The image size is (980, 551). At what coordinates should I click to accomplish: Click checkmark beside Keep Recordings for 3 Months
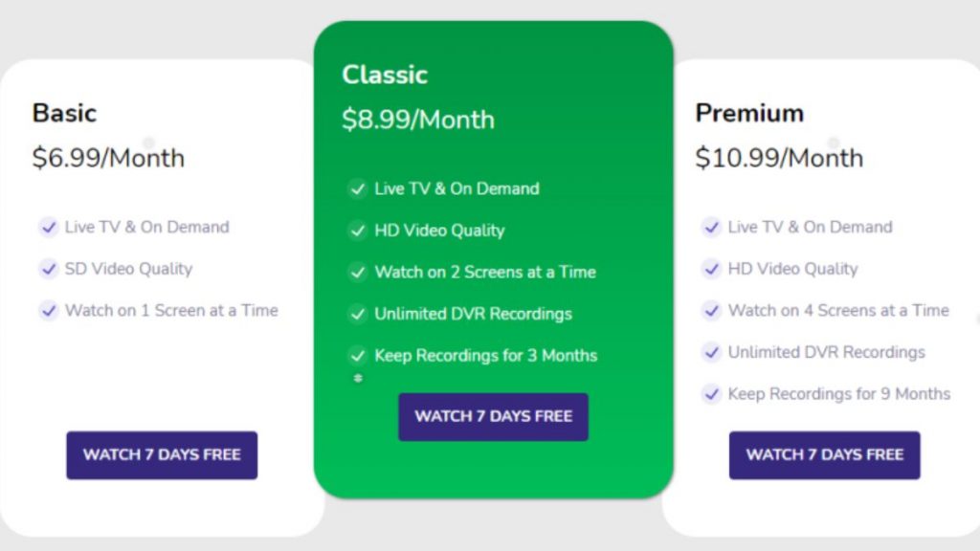[x=358, y=356]
